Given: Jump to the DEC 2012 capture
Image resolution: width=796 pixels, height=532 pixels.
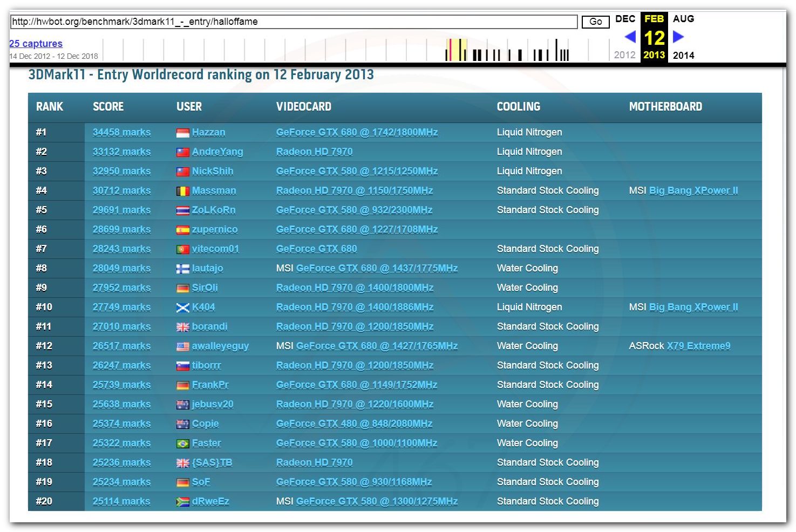Looking at the screenshot, I should coord(625,19).
